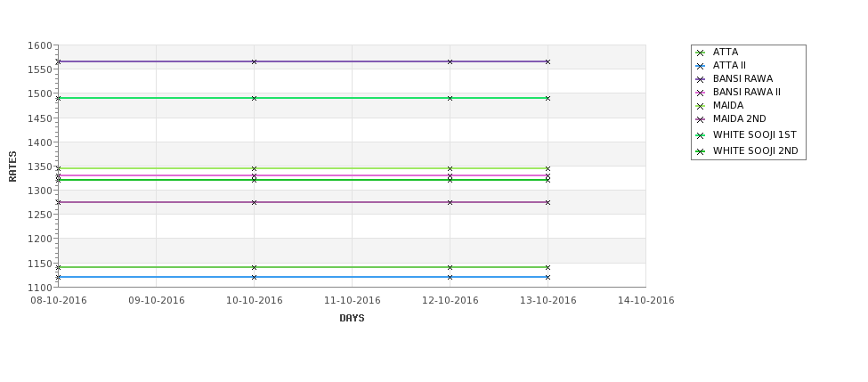Click the WHITE SOOJI 2ND legend marker
This screenshot has width=868, height=382.
[701, 151]
